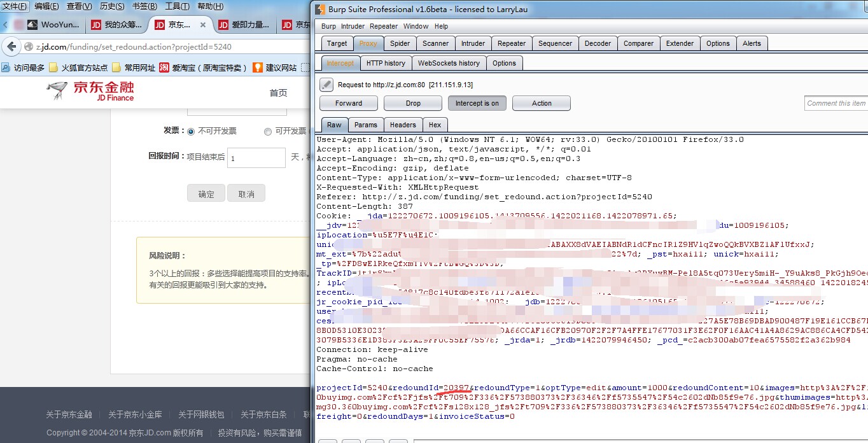Switch to the Hex request view
868x443 pixels.
[435, 125]
